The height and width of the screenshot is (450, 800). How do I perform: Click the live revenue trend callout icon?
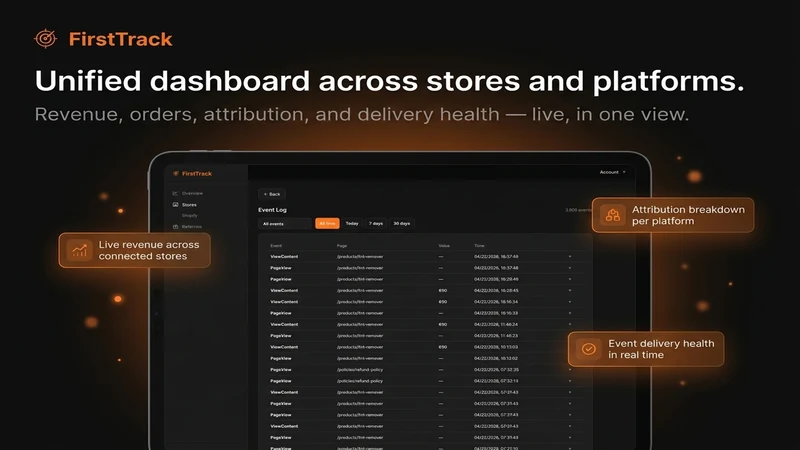pos(80,250)
